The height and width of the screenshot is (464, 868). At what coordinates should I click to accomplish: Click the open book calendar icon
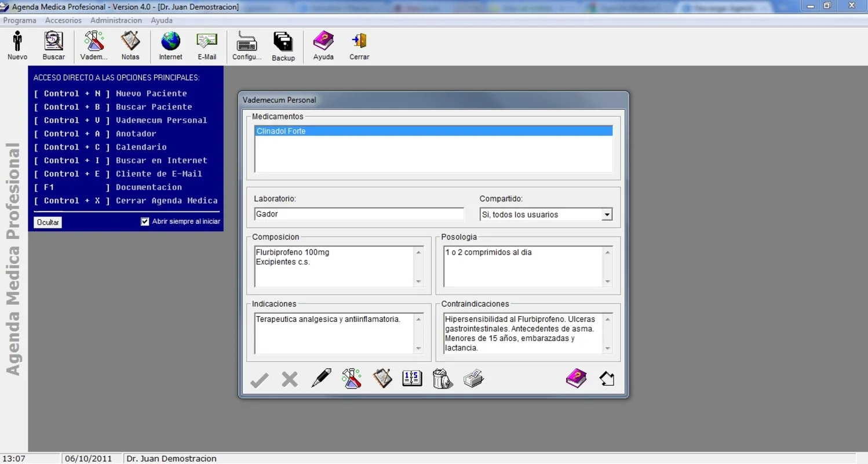point(413,379)
